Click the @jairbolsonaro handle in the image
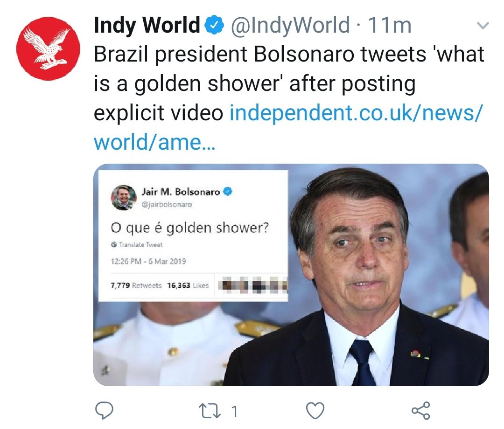Screen dimensions: 504x429 (167, 205)
